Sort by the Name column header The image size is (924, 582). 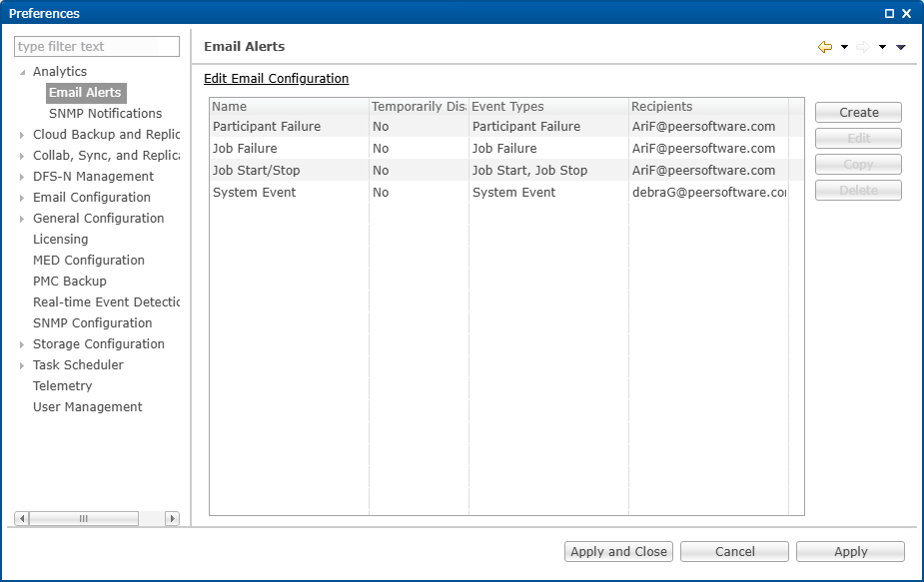290,107
